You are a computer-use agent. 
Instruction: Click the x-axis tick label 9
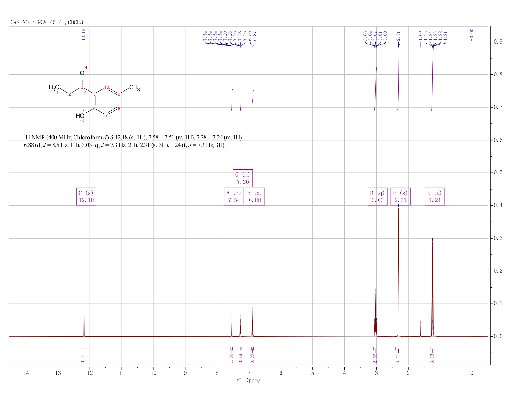pos(185,373)
